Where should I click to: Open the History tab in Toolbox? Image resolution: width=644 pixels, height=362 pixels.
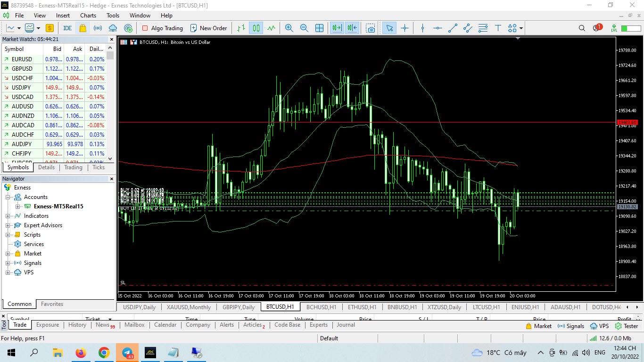(x=77, y=325)
